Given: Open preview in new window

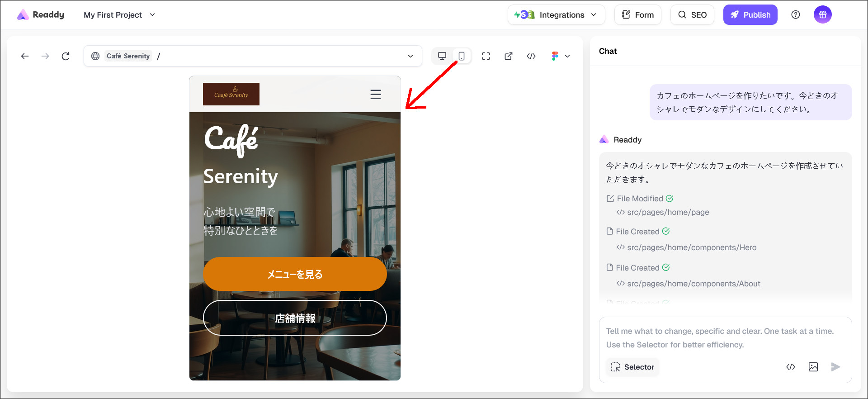Looking at the screenshot, I should pos(509,56).
